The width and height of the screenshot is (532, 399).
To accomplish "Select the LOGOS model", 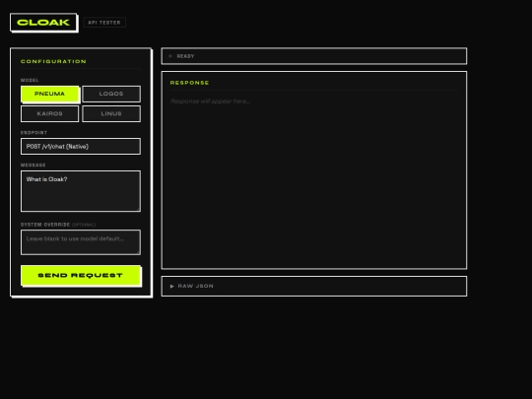I will (111, 94).
